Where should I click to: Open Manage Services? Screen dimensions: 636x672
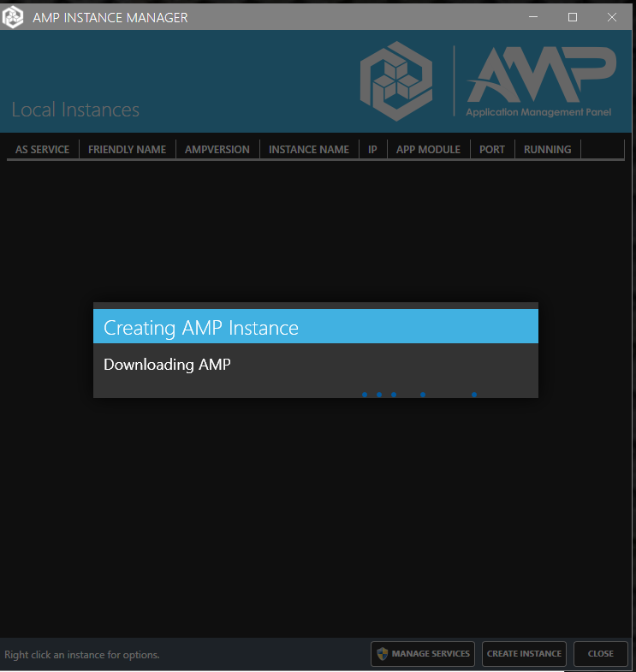click(x=423, y=653)
